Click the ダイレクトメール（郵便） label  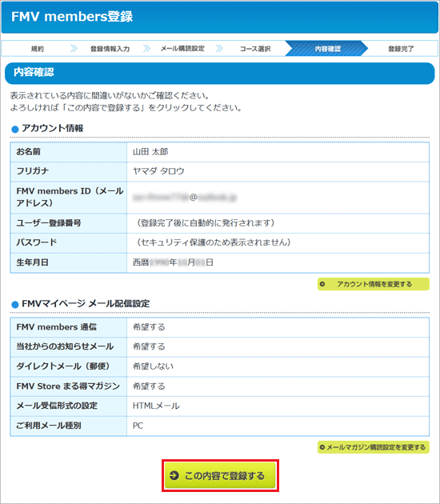63,366
